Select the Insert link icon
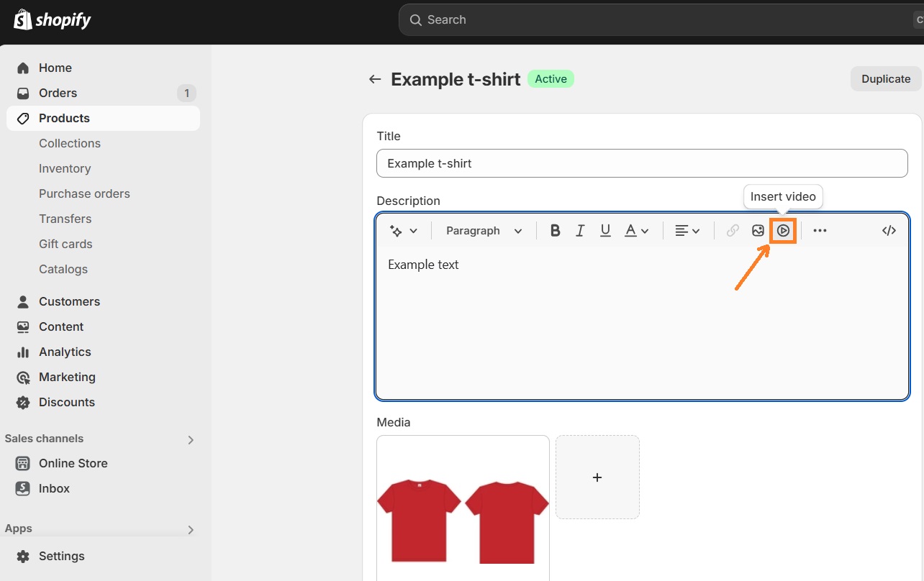This screenshot has width=924, height=581. pos(733,230)
